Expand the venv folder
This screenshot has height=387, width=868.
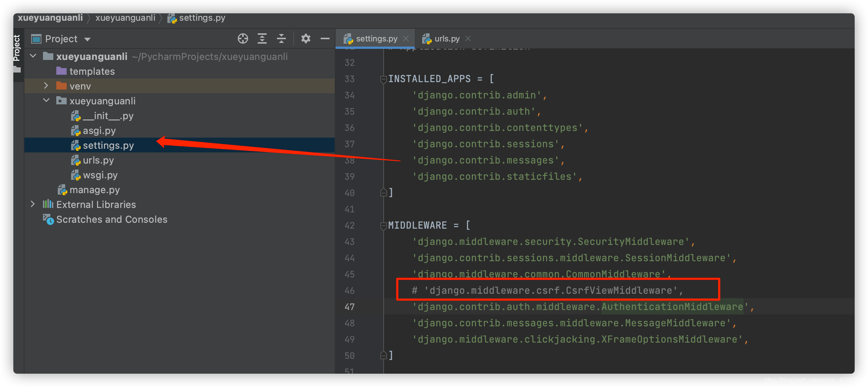coord(46,86)
